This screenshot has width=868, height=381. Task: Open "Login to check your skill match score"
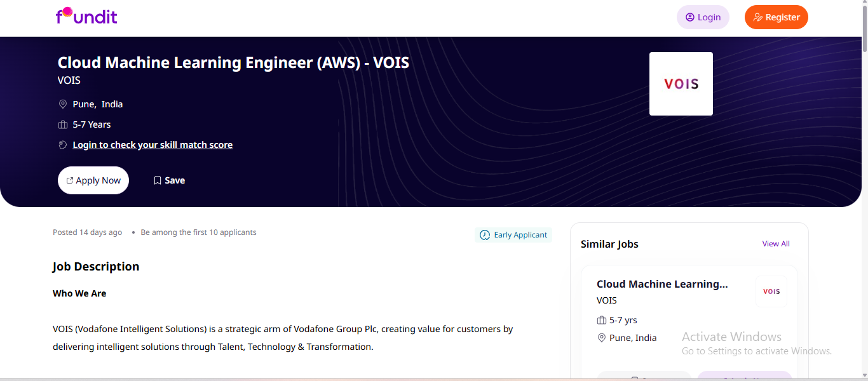(153, 145)
